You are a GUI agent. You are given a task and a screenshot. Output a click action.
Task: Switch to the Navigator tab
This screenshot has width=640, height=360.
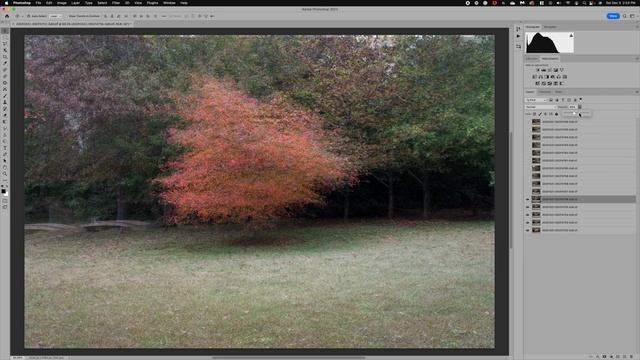[x=550, y=27]
